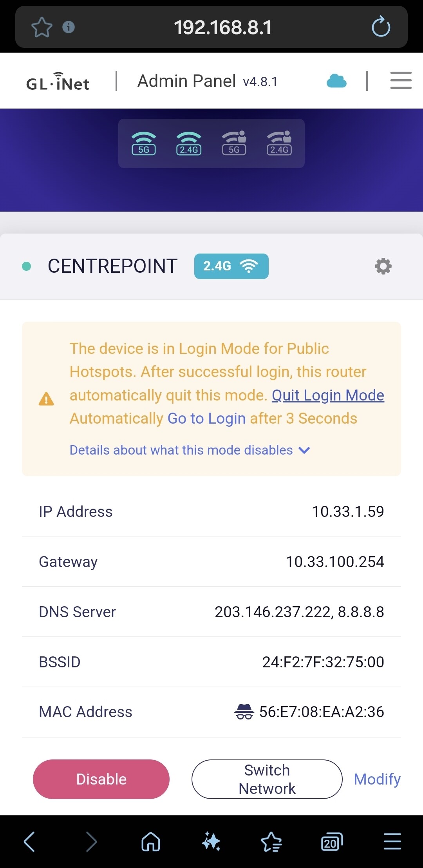Open the Admin Panel hamburger menu
Viewport: 423px width, 868px height.
401,81
